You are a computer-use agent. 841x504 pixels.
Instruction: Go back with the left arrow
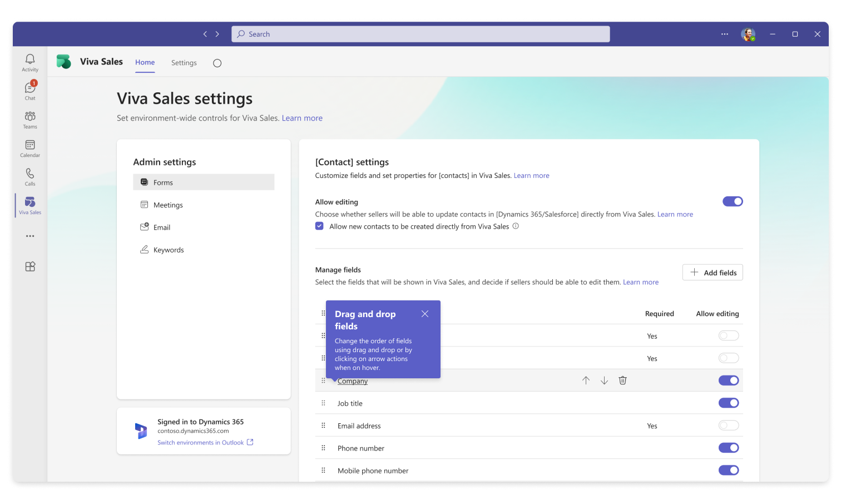click(x=205, y=34)
